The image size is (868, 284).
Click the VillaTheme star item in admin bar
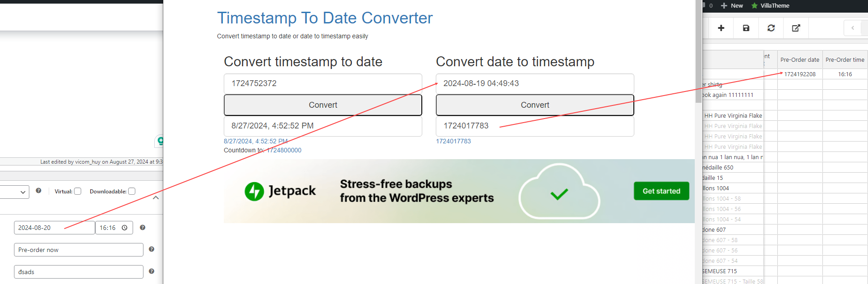click(770, 6)
